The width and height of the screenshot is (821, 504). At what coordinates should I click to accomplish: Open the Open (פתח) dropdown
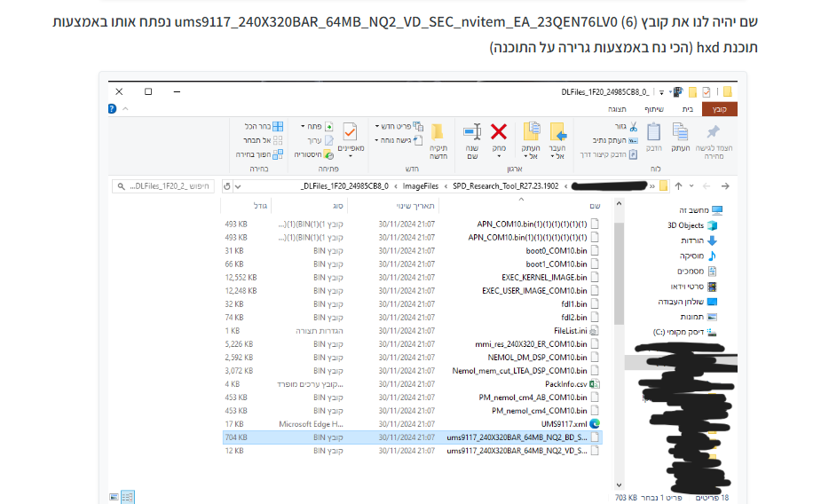tap(317, 127)
